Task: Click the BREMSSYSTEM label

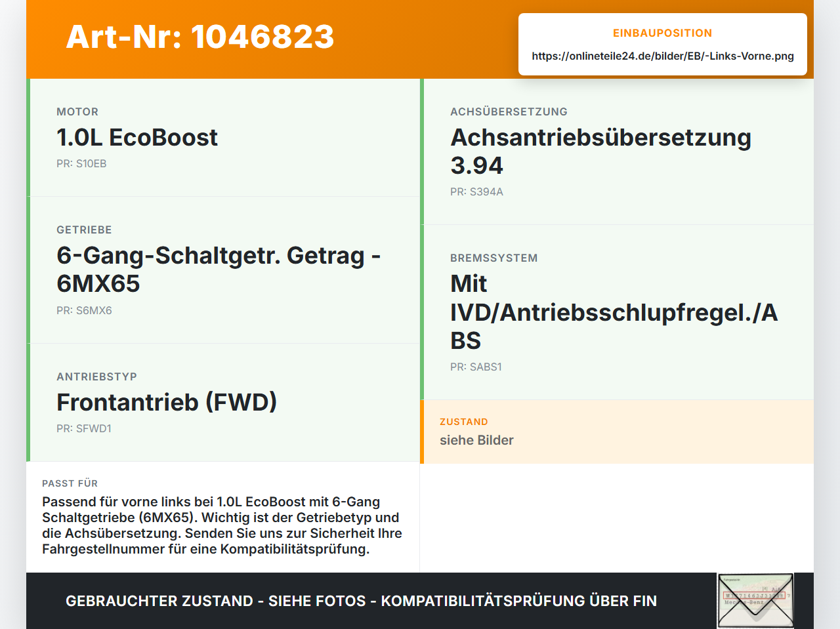Action: click(493, 258)
